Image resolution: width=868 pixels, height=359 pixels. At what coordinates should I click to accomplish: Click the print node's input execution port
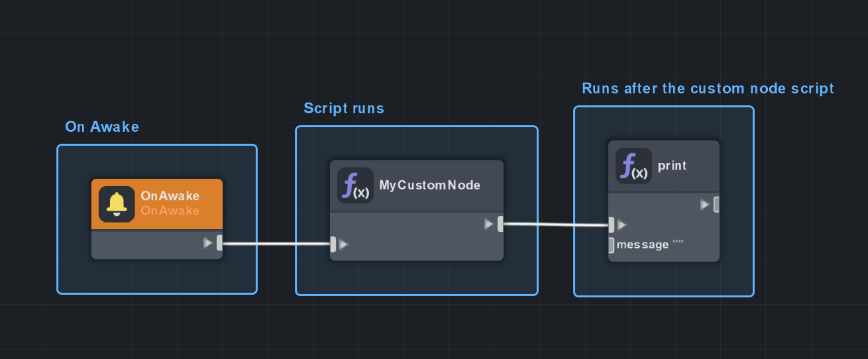tap(612, 225)
